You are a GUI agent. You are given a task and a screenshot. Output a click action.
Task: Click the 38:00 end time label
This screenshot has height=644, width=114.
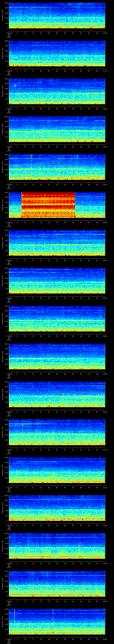105,336
